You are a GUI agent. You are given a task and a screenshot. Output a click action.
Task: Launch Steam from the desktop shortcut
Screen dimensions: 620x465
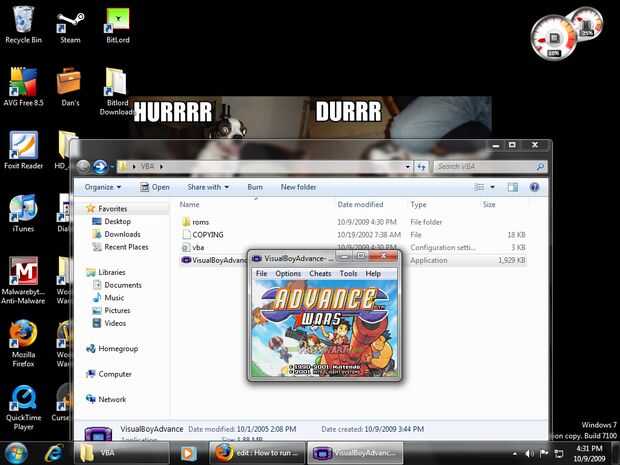[x=70, y=27]
